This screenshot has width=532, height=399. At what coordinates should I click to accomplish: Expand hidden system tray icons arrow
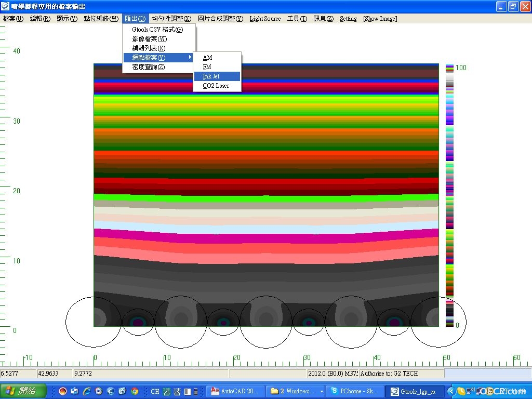[x=451, y=392]
